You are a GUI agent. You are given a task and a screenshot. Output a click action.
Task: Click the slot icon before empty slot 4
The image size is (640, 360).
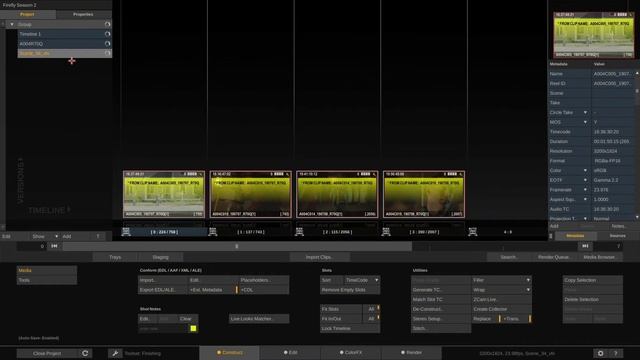[x=473, y=232]
